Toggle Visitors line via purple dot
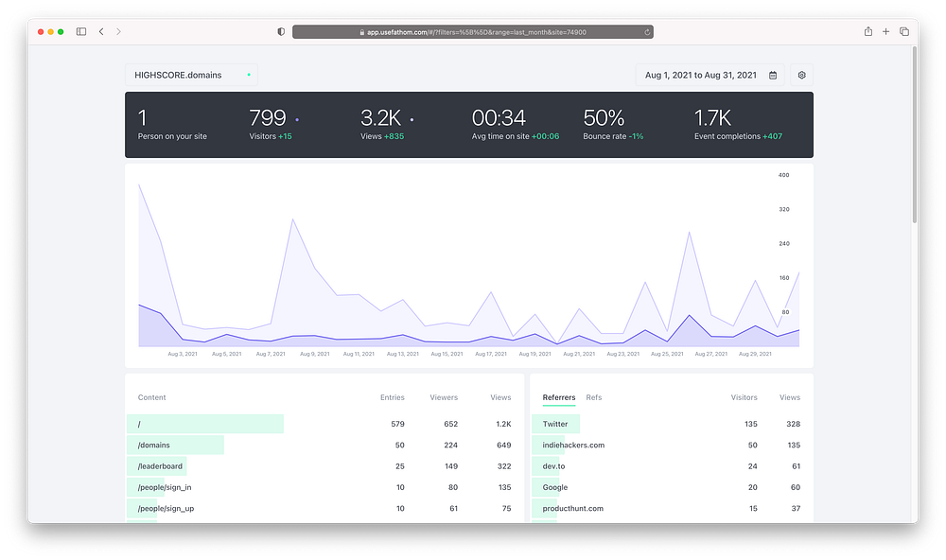Viewport: 946px width, 560px height. pos(297,120)
